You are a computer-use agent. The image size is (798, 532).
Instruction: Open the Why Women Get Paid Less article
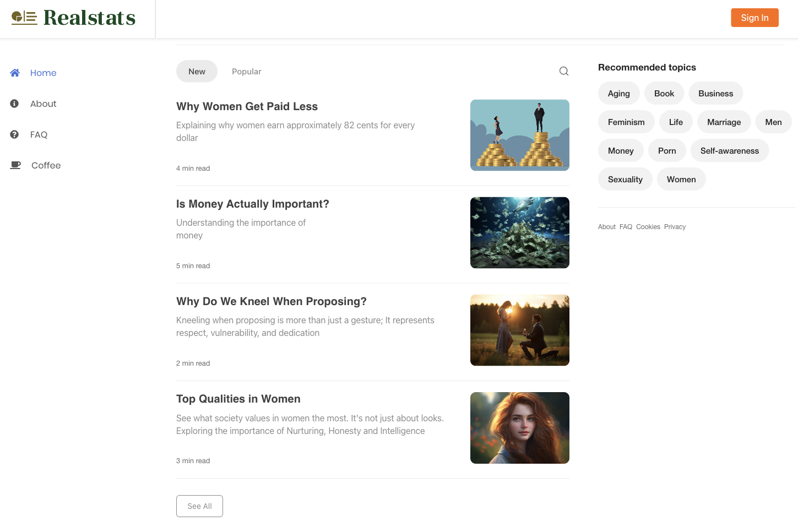pos(247,107)
